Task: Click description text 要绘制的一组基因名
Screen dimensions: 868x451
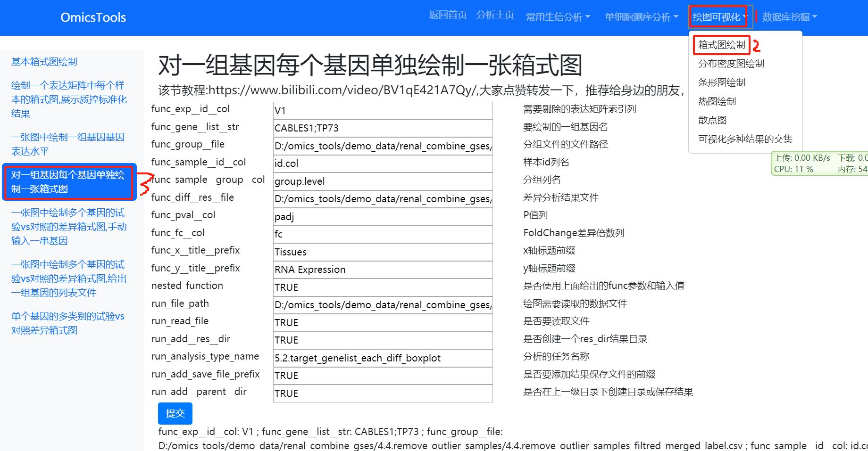Action: pyautogui.click(x=566, y=127)
